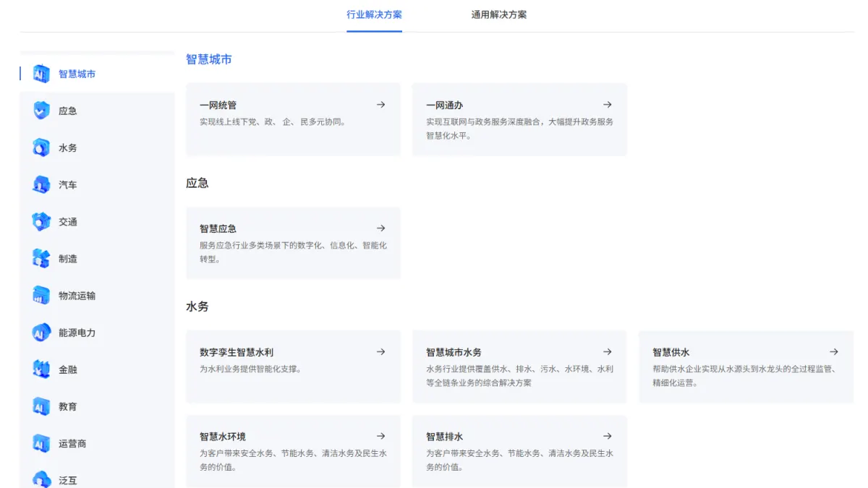Open the 智慧供水 solution title
The width and height of the screenshot is (868, 488).
click(x=671, y=353)
